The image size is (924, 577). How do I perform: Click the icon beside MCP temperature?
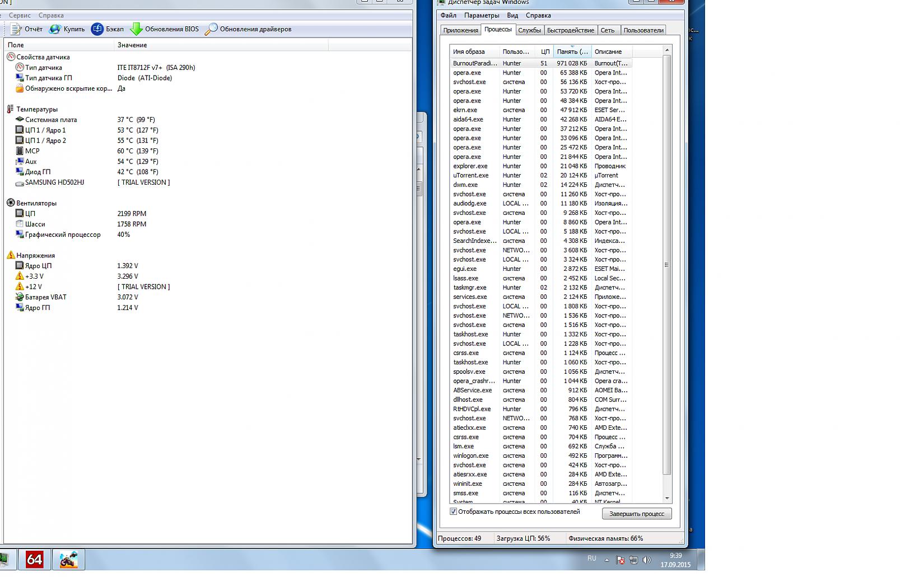click(x=20, y=151)
